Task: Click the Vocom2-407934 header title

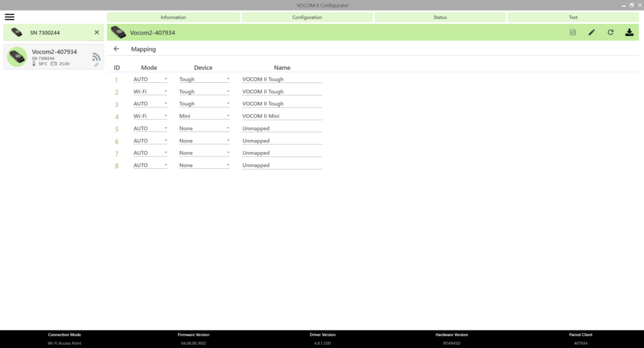Action: 152,33
